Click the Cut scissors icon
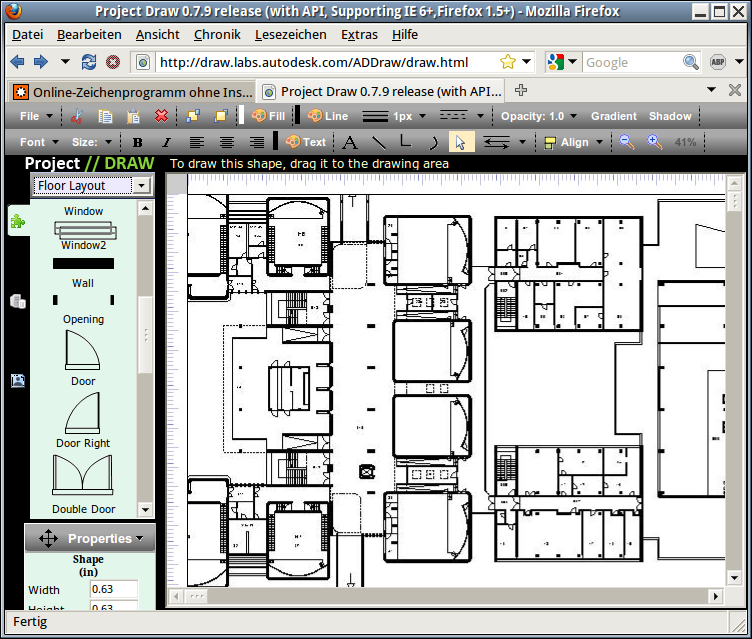This screenshot has width=752, height=639. (x=77, y=116)
